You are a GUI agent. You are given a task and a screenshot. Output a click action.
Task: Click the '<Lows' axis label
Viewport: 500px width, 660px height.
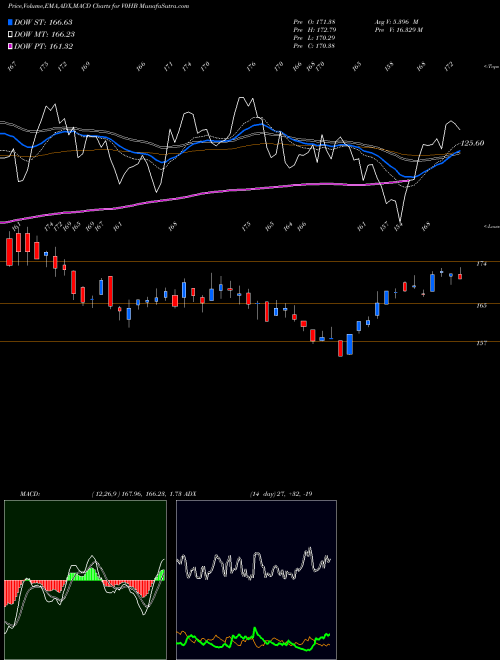[491, 226]
